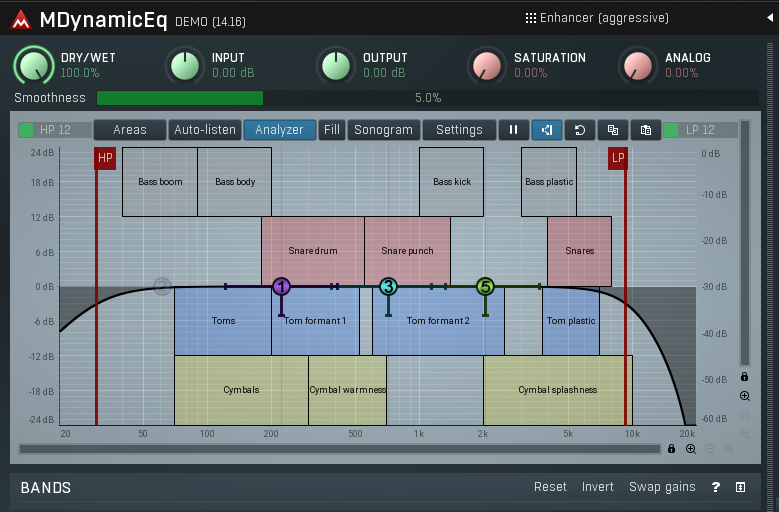779x512 pixels.
Task: Click the Toms area
Action: (x=223, y=321)
